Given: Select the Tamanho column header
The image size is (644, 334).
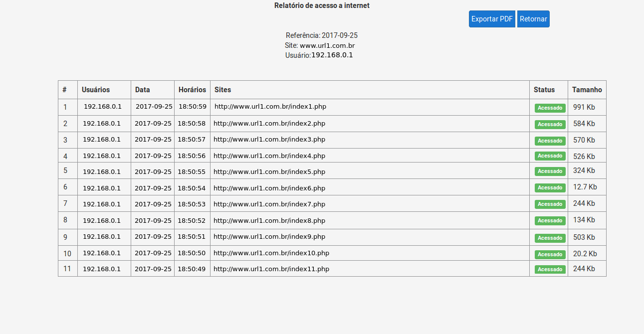Looking at the screenshot, I should 587,90.
